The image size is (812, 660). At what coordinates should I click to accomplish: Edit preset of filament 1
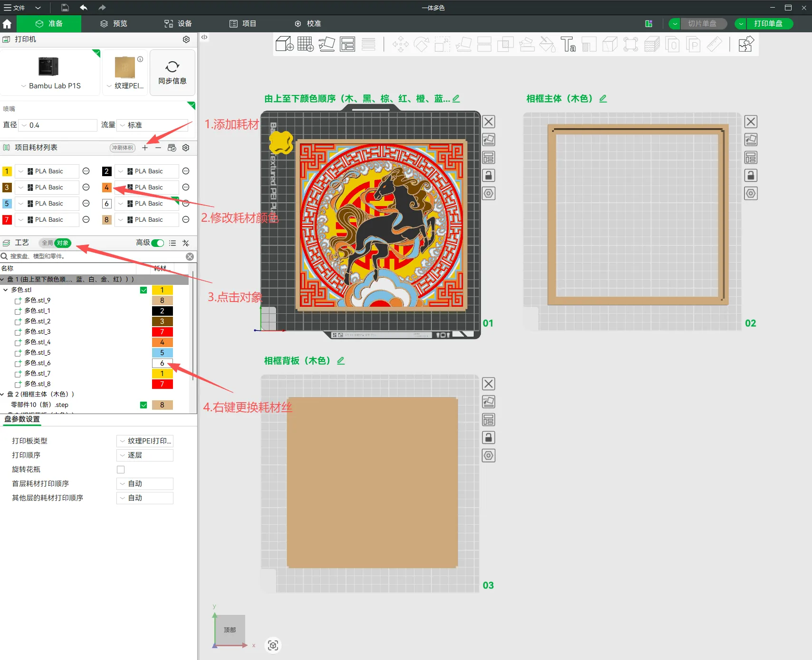click(86, 171)
